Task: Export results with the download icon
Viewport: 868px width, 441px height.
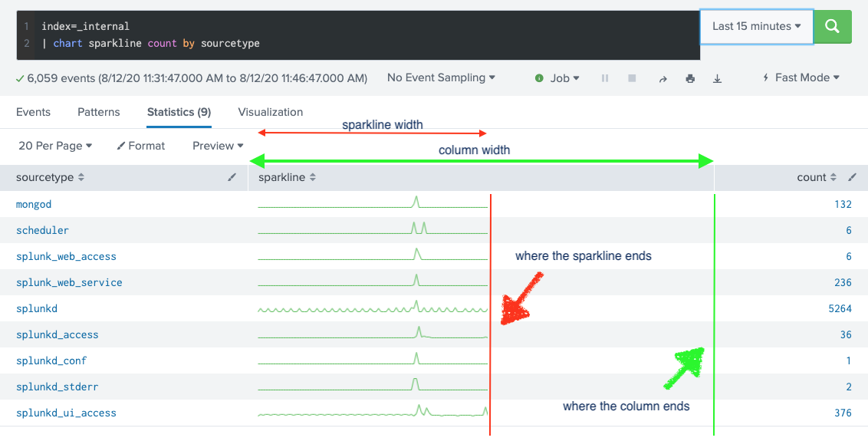Action: click(x=717, y=78)
